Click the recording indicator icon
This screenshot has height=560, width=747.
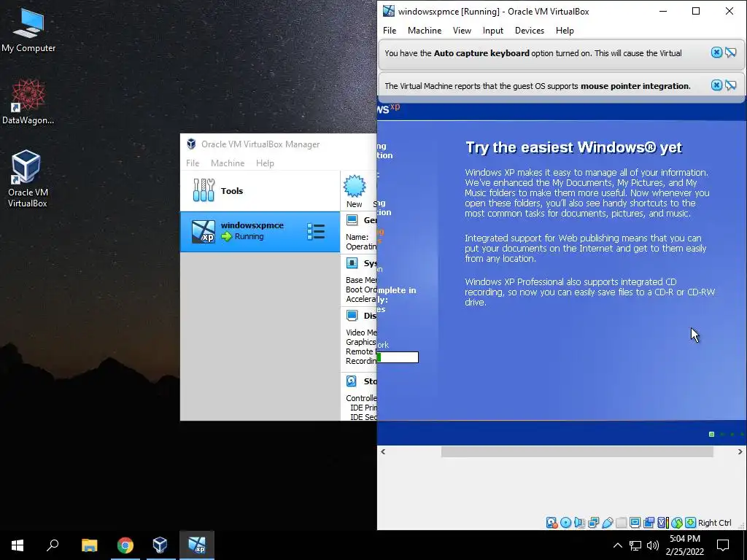(649, 522)
